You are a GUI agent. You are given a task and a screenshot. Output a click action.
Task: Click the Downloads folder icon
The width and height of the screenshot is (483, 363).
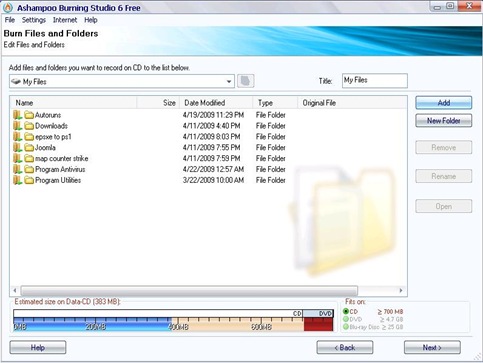29,126
